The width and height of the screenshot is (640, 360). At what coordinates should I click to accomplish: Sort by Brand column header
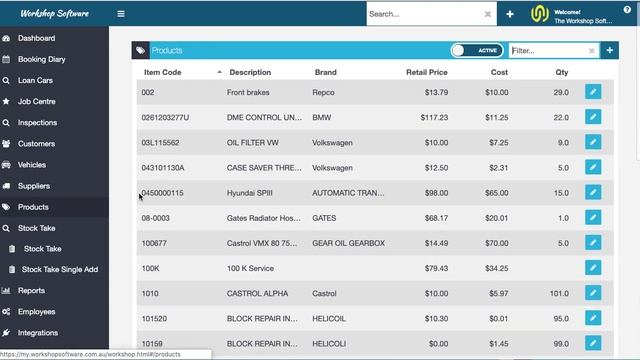(326, 72)
